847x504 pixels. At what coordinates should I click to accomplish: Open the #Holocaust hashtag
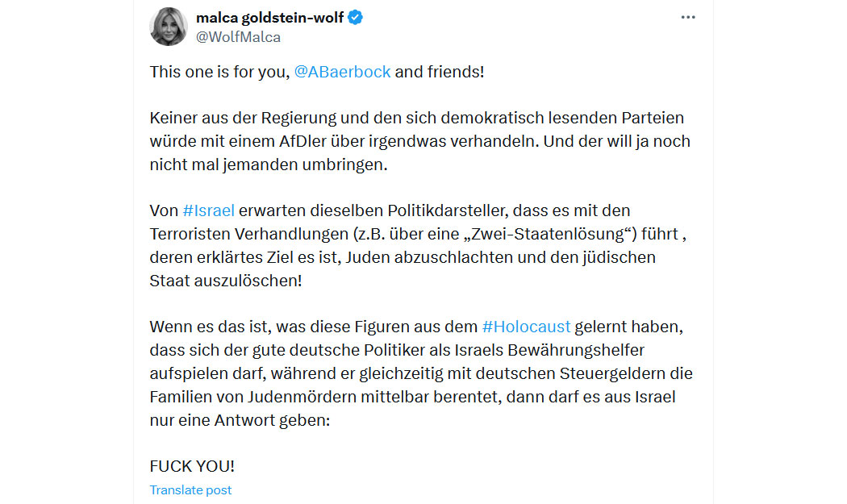[526, 327]
